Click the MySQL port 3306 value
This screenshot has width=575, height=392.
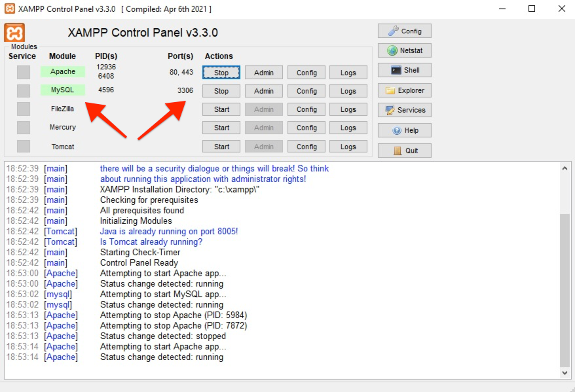coord(185,90)
